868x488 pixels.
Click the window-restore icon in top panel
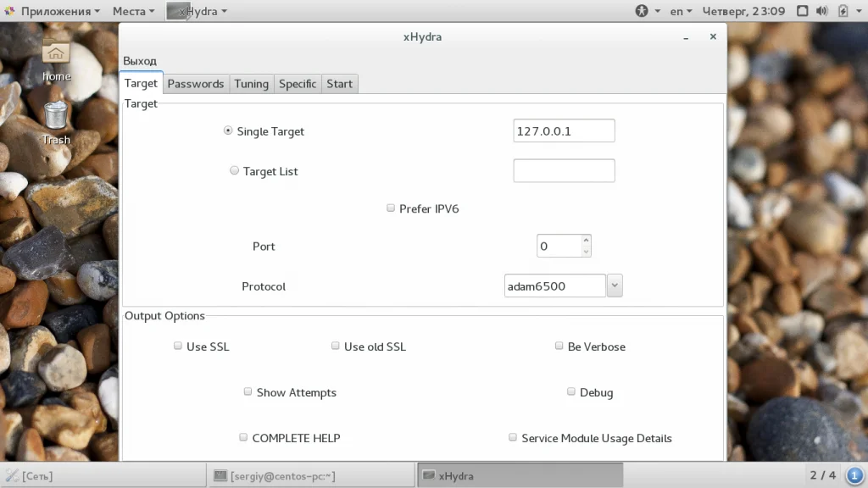[x=802, y=10]
